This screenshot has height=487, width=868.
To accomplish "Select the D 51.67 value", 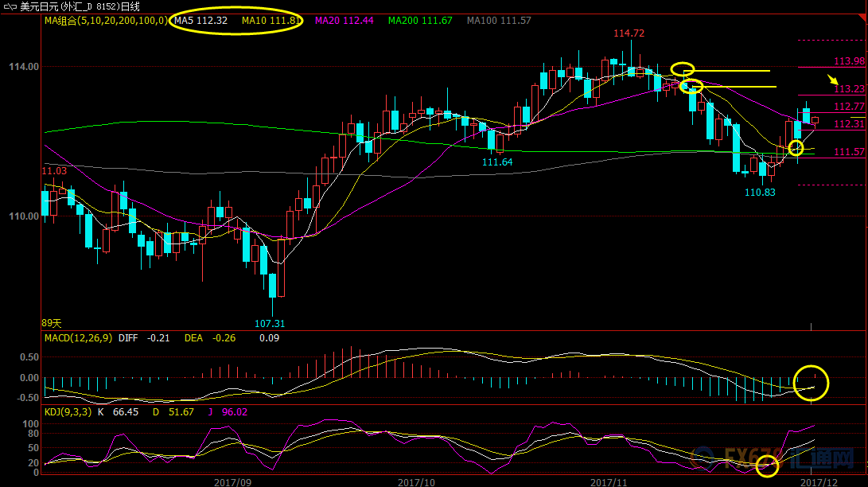I will [x=173, y=412].
